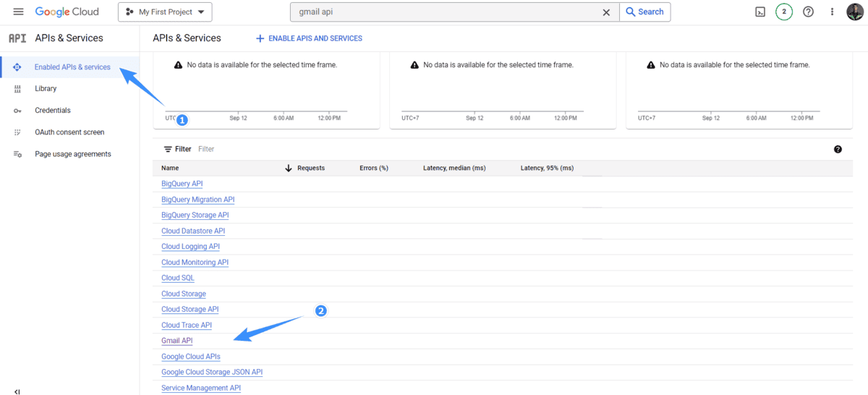The height and width of the screenshot is (395, 868).
Task: Open the hamburger navigation menu
Action: coord(18,12)
